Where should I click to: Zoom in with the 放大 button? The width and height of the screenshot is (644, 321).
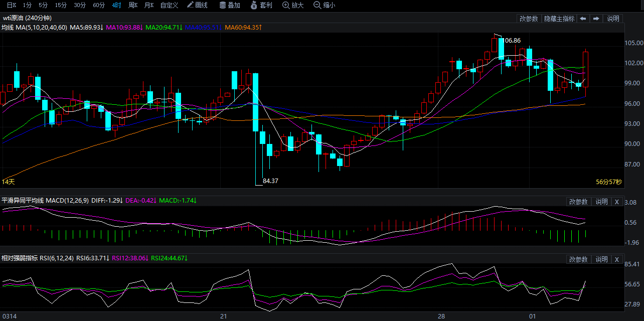tap(293, 6)
